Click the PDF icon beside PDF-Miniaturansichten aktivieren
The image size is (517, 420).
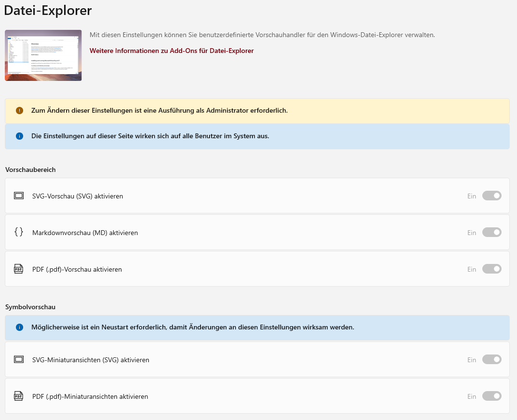pyautogui.click(x=18, y=396)
